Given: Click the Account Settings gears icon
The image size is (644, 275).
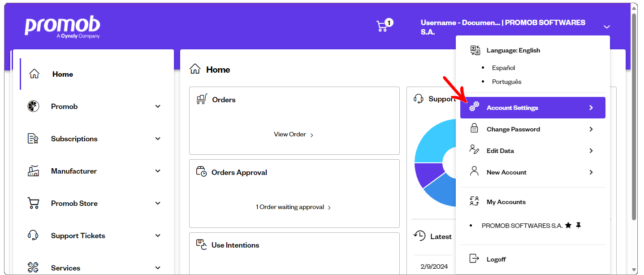Looking at the screenshot, I should (x=474, y=107).
